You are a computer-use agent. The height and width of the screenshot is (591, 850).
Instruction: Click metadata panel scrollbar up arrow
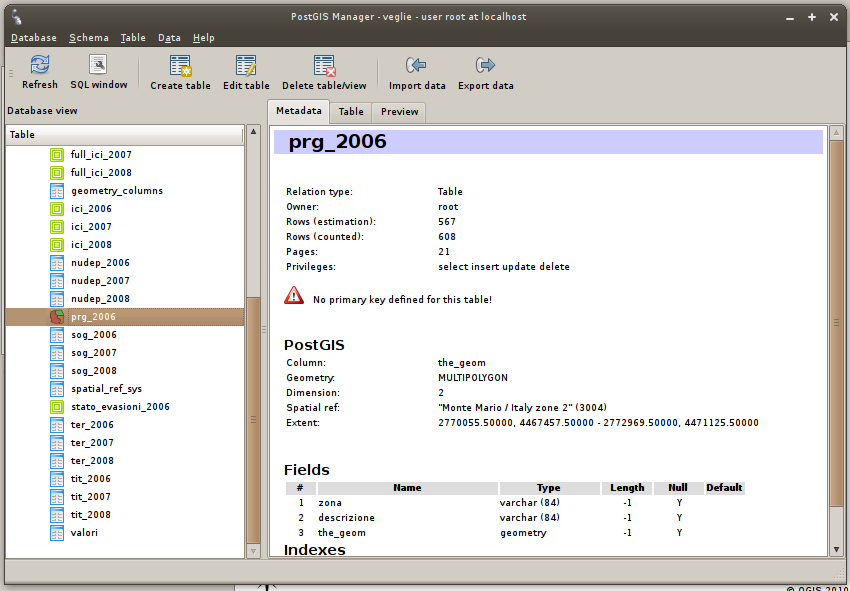(x=836, y=132)
